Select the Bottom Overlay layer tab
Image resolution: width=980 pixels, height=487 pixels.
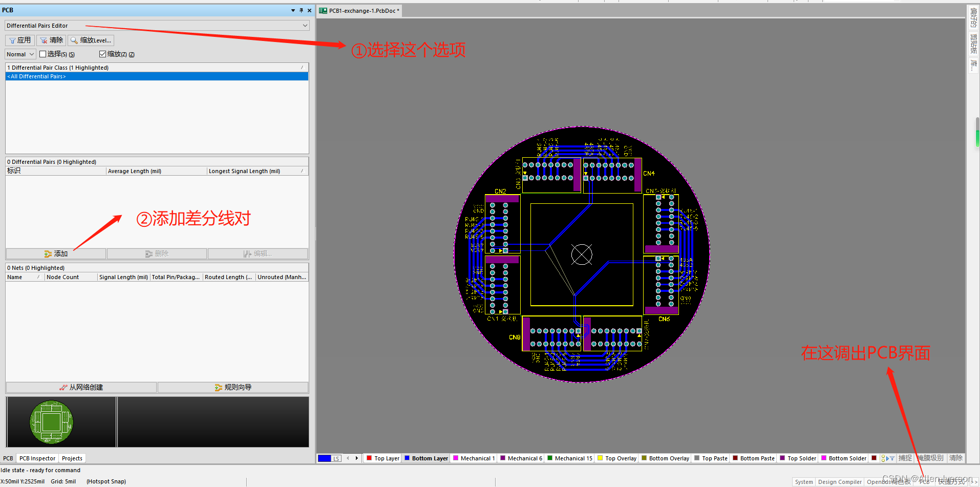point(665,458)
